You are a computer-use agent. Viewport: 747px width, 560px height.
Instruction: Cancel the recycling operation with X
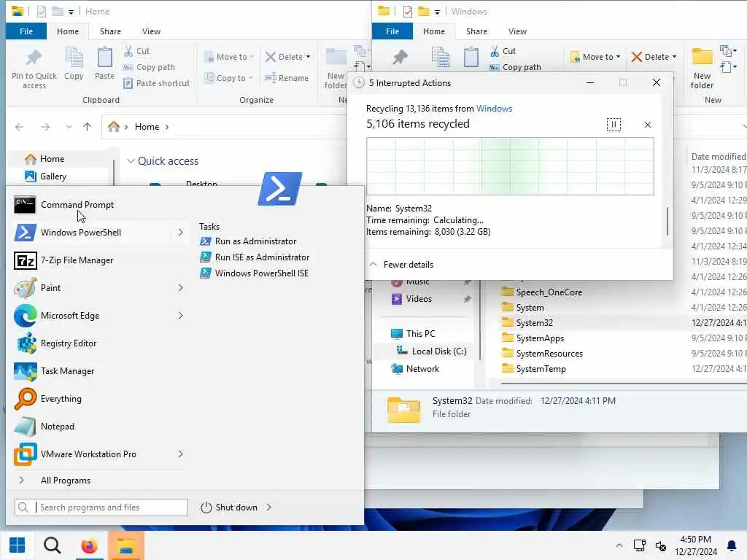[648, 125]
